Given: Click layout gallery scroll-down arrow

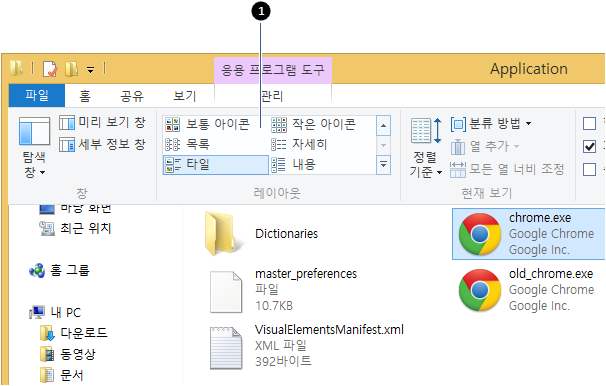Looking at the screenshot, I should [x=383, y=145].
